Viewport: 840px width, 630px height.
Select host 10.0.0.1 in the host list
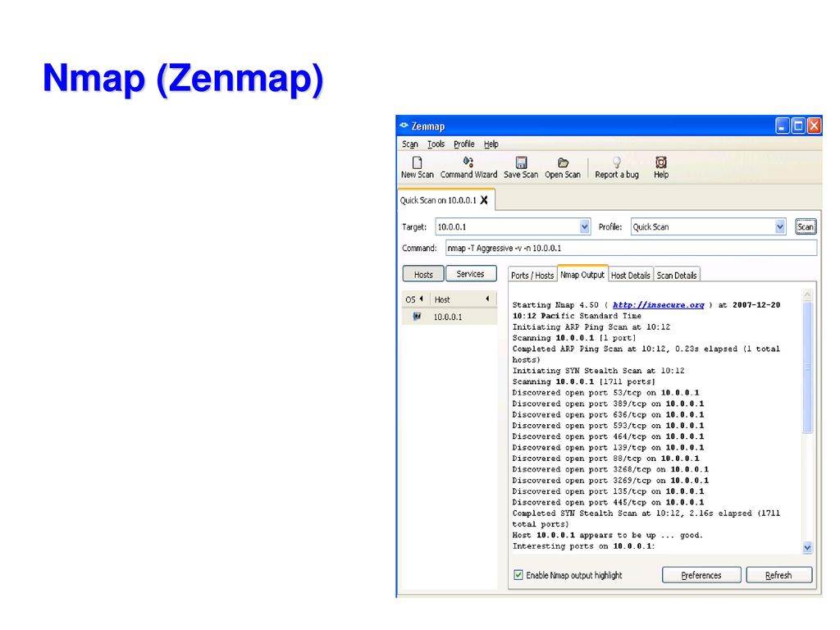click(x=450, y=317)
